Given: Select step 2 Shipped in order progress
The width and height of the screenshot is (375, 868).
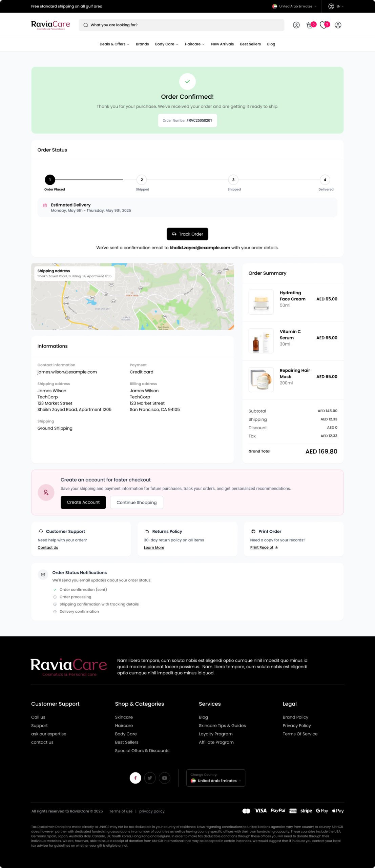Looking at the screenshot, I should click(x=142, y=180).
